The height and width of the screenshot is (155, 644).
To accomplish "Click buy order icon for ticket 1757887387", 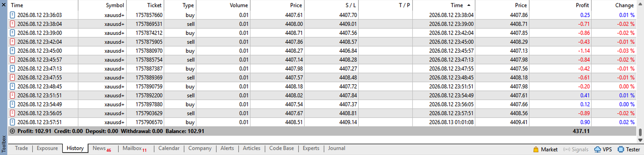I will 12,69.
